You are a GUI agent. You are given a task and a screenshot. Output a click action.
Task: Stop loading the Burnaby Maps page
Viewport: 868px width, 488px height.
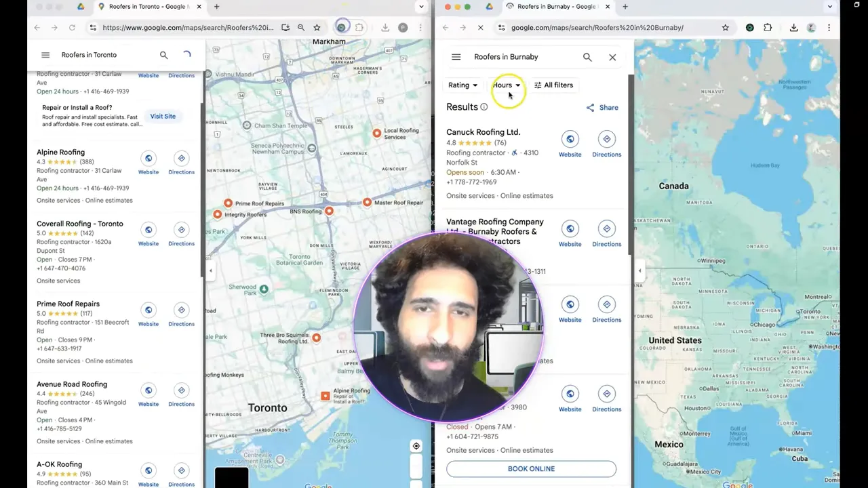tap(480, 28)
